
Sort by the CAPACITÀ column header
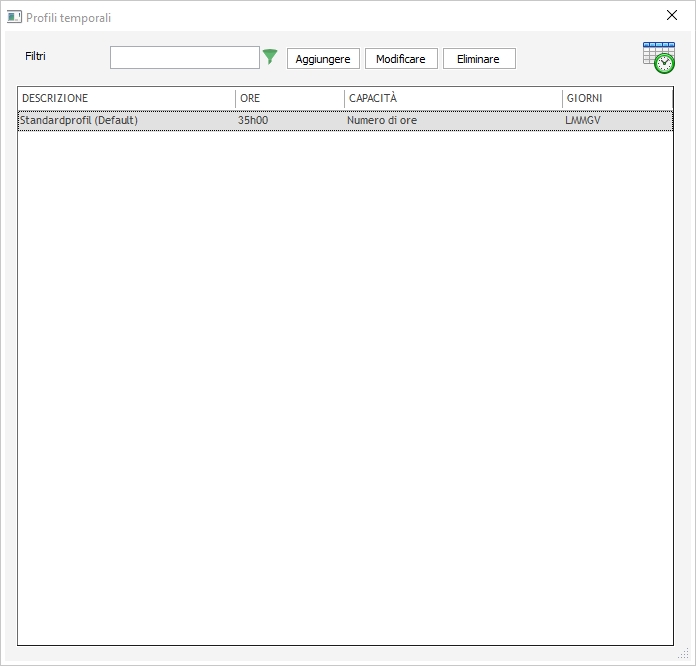[x=453, y=98]
